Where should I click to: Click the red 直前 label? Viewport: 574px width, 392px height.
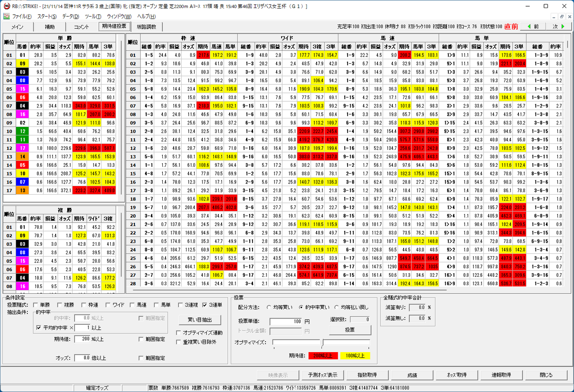coord(511,26)
